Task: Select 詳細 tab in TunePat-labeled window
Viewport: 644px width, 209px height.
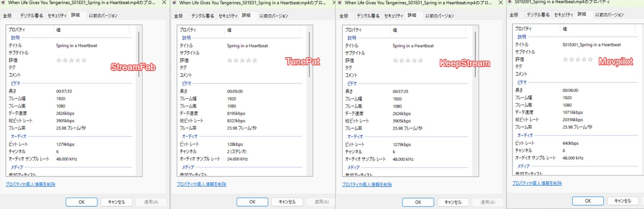Action: pos(246,15)
